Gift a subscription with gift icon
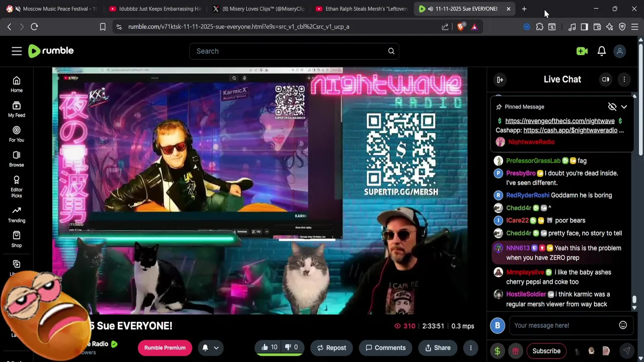 pyautogui.click(x=515, y=351)
